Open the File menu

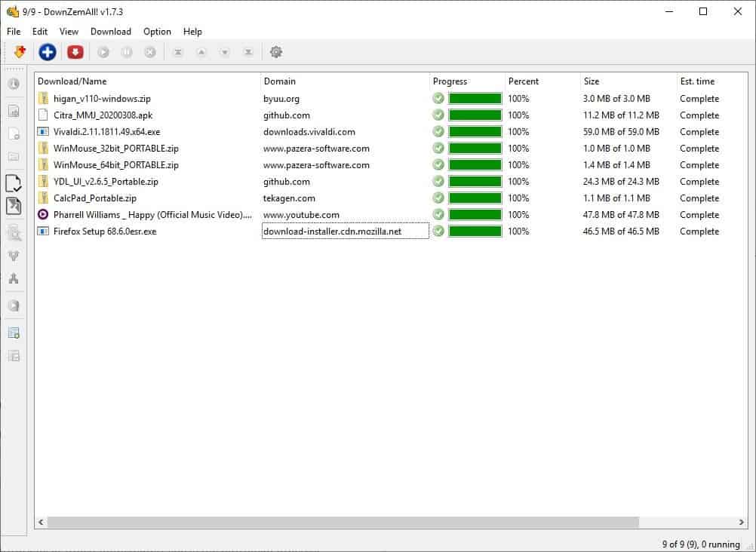[14, 32]
